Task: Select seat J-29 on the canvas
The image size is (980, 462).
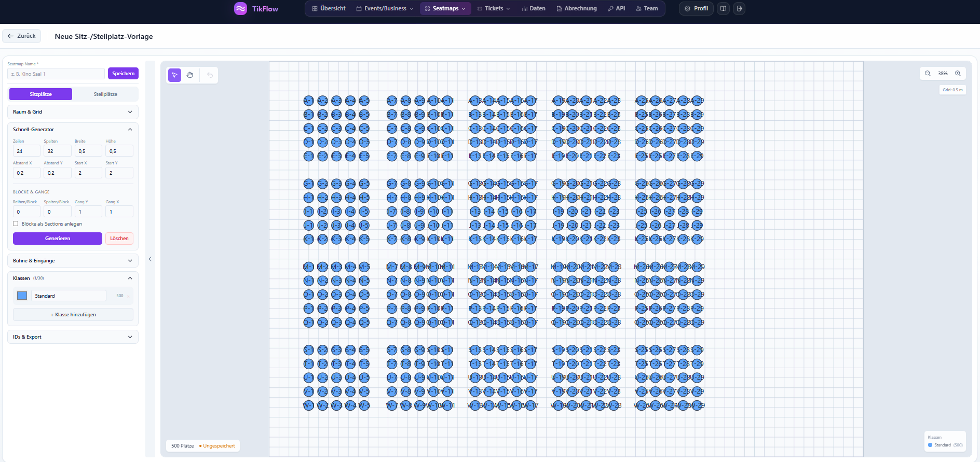Action: (x=697, y=226)
